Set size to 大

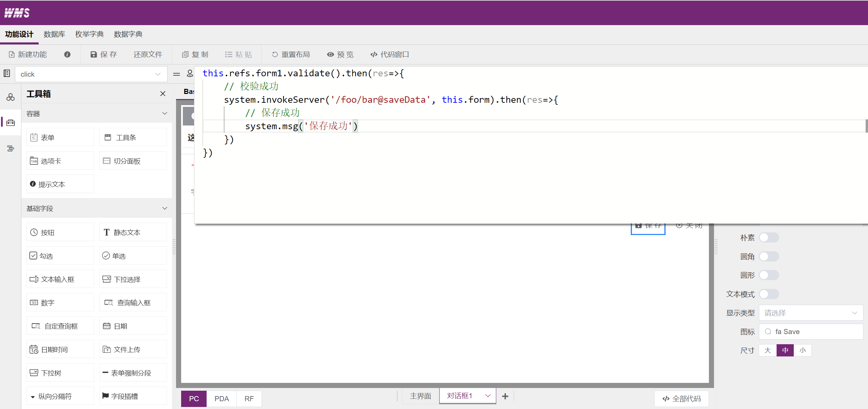[x=768, y=350]
